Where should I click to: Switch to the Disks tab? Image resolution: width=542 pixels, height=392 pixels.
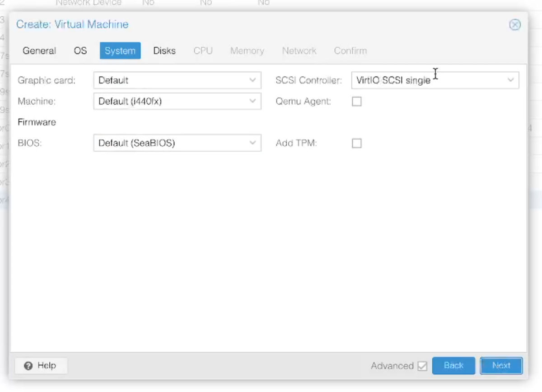click(x=164, y=51)
